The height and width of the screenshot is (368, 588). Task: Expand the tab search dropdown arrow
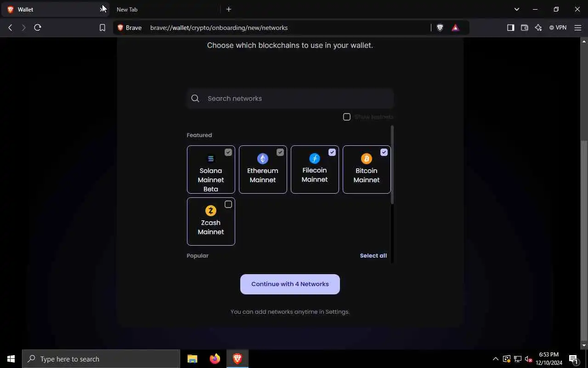(517, 9)
